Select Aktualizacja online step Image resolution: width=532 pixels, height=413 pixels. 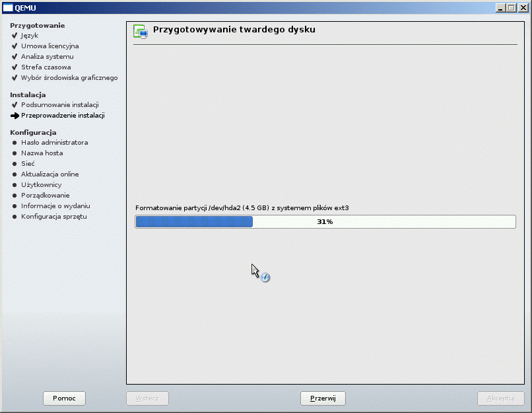pos(50,174)
